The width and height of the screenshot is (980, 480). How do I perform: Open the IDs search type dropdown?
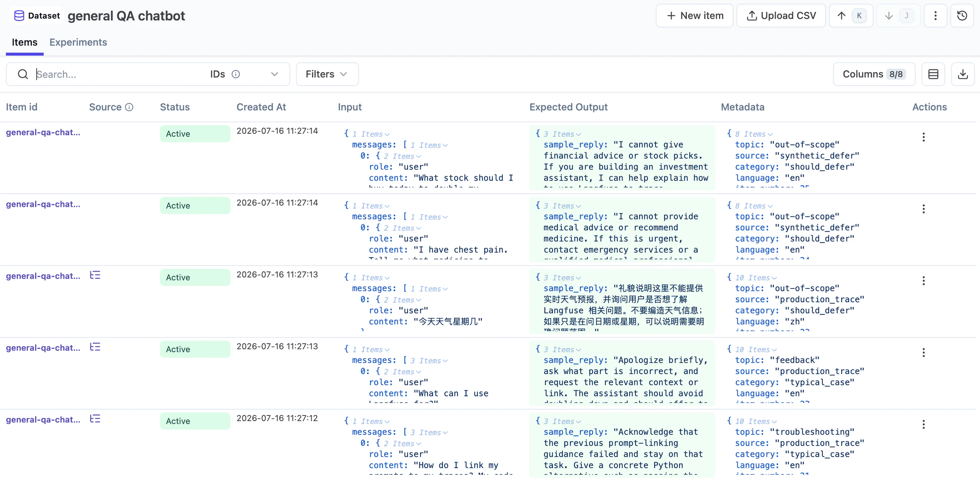(244, 74)
